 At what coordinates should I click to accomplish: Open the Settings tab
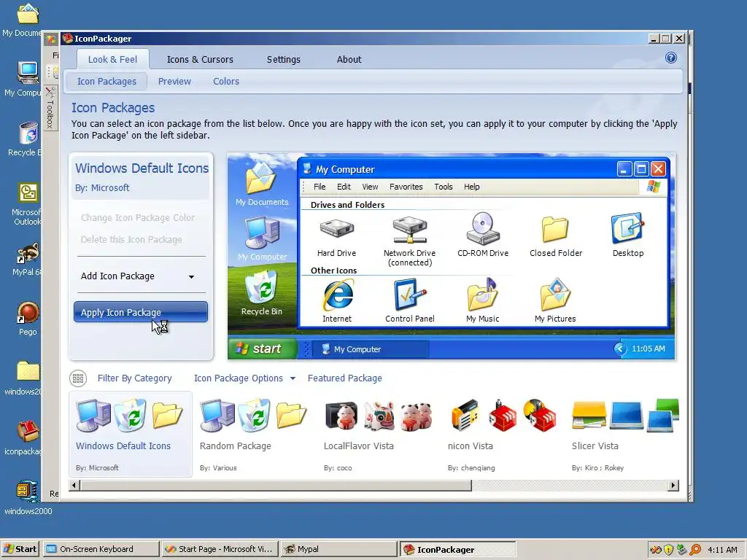tap(284, 60)
